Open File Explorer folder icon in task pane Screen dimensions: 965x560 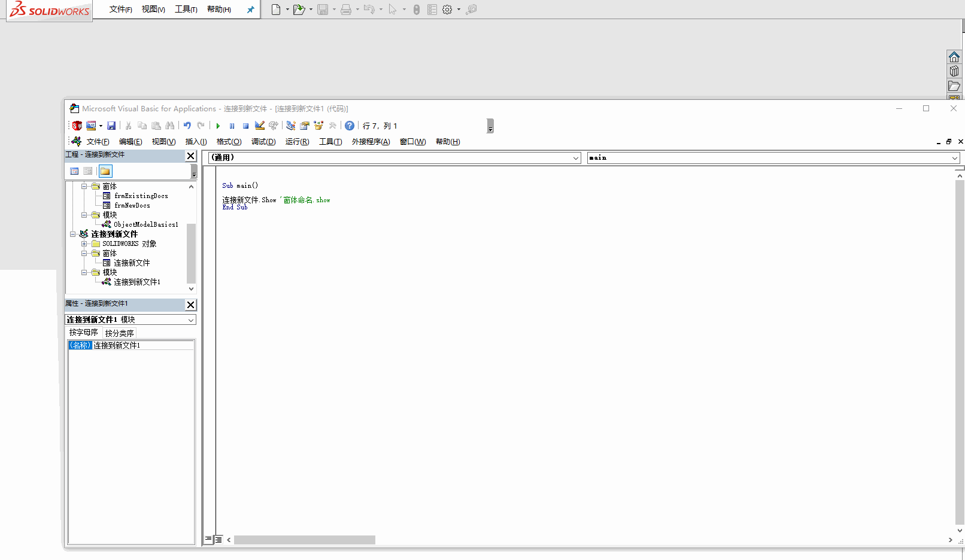[954, 86]
